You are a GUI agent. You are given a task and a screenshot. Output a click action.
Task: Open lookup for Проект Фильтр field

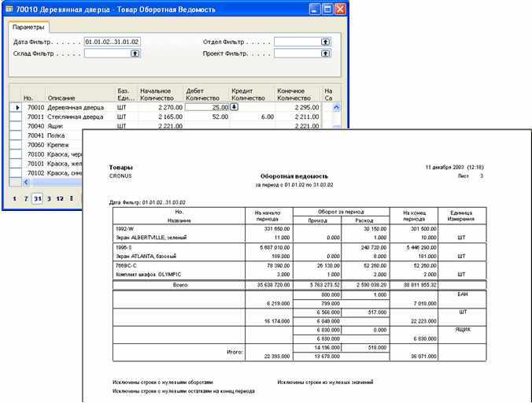(x=325, y=54)
